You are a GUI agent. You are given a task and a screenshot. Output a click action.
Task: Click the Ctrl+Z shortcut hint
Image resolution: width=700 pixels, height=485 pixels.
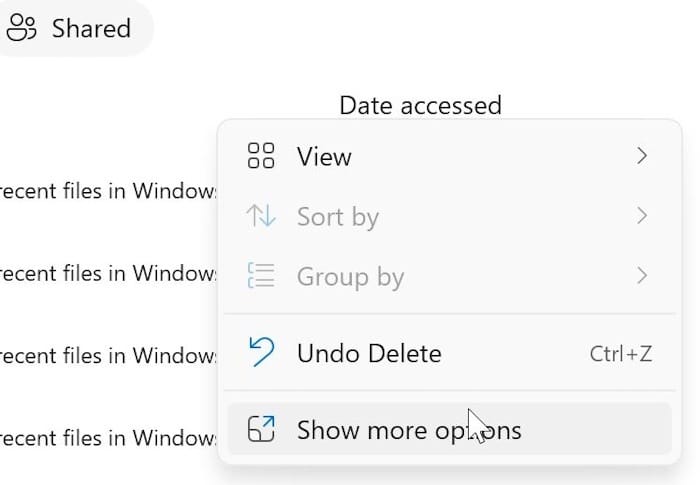[619, 353]
